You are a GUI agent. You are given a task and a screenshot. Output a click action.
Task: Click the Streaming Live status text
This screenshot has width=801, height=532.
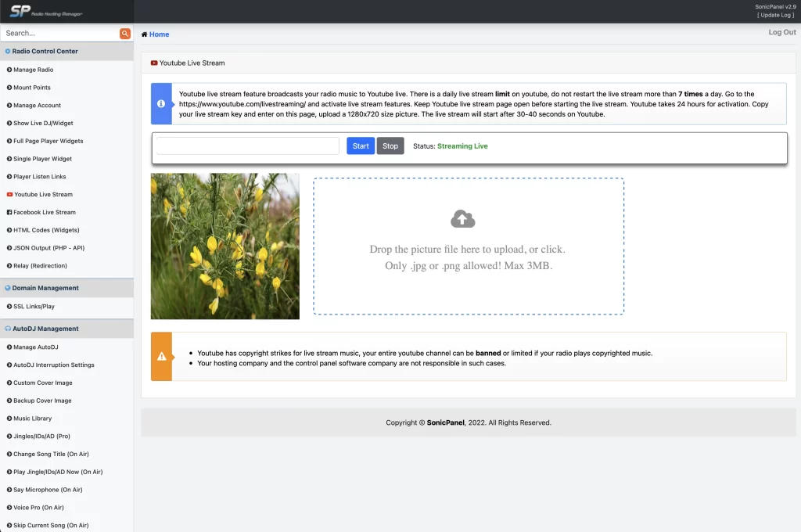462,146
